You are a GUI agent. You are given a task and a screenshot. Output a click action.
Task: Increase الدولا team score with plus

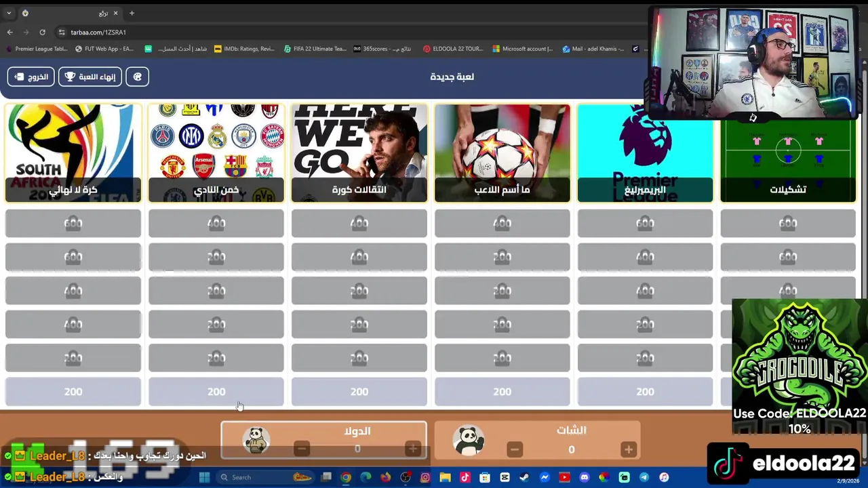[412, 449]
